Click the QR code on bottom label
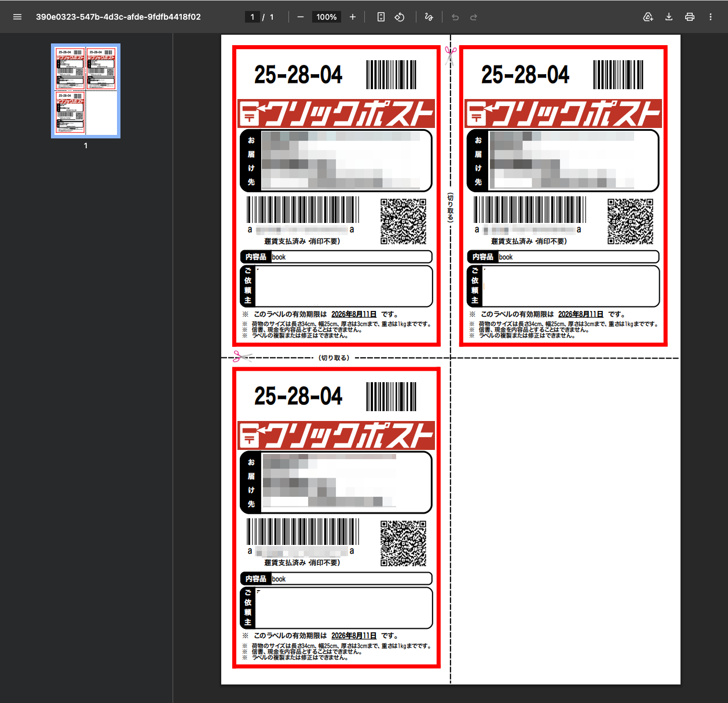This screenshot has width=728, height=703. click(404, 543)
